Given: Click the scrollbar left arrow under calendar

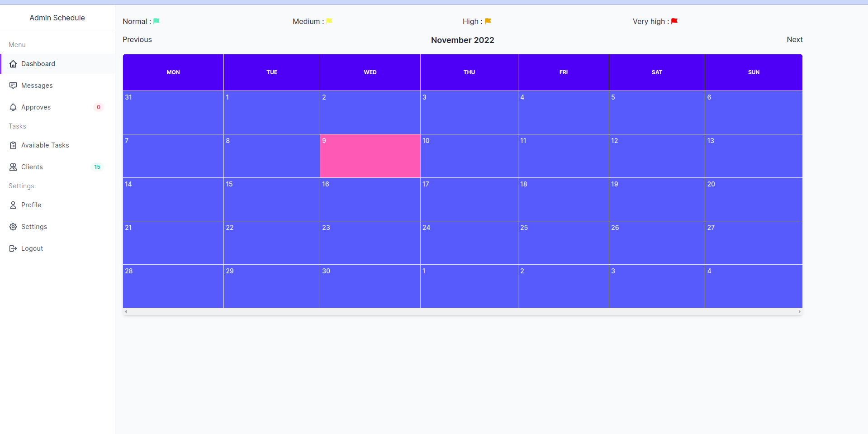Looking at the screenshot, I should pos(126,311).
